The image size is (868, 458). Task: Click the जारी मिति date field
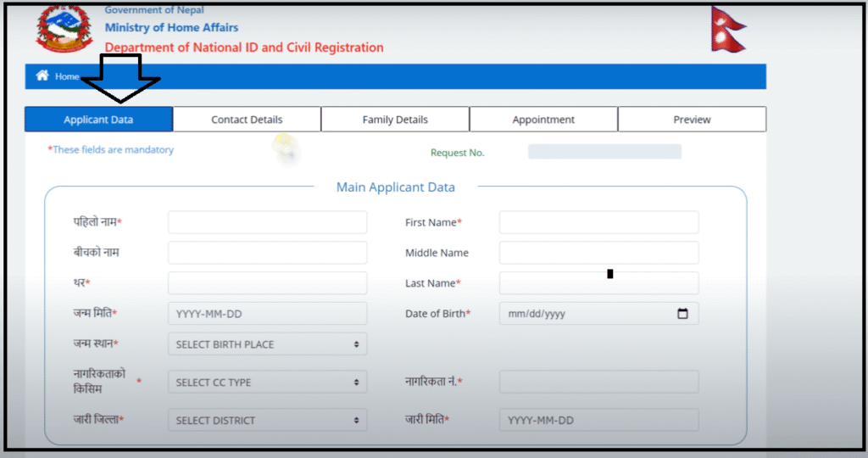pos(598,420)
